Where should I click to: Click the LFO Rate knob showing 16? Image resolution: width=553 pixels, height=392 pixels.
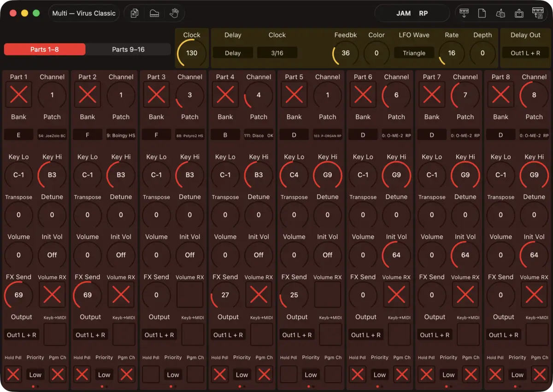(x=452, y=53)
